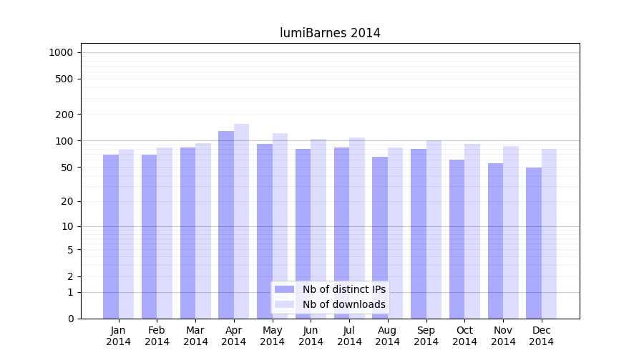Click the October 2014 downloads bar
Image resolution: width=644 pixels, height=358 pixels.
click(x=472, y=229)
